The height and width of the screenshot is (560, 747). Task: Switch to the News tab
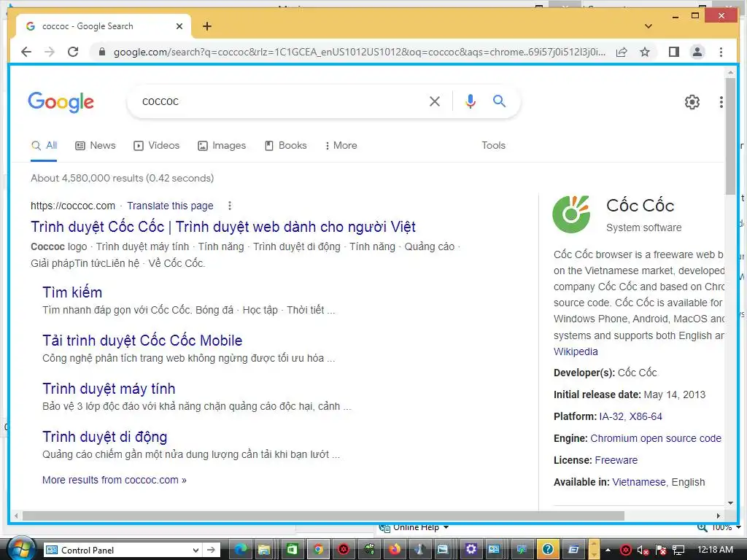coord(96,146)
